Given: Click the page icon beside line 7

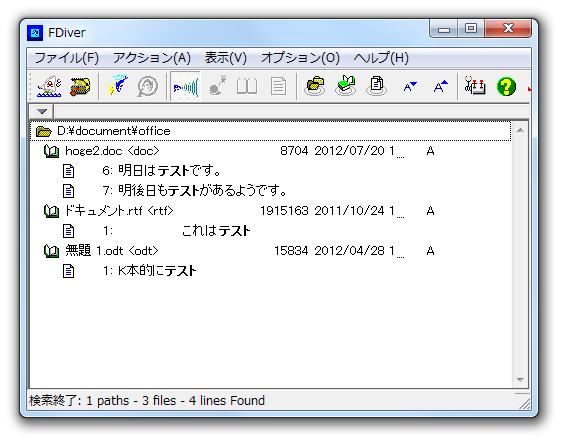Looking at the screenshot, I should [x=68, y=191].
